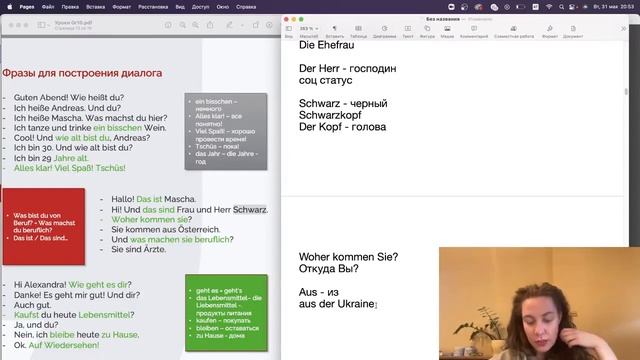Image resolution: width=640 pixels, height=360 pixels.
Task: Click the Pages document vertical scrollbar
Action: coord(626,91)
